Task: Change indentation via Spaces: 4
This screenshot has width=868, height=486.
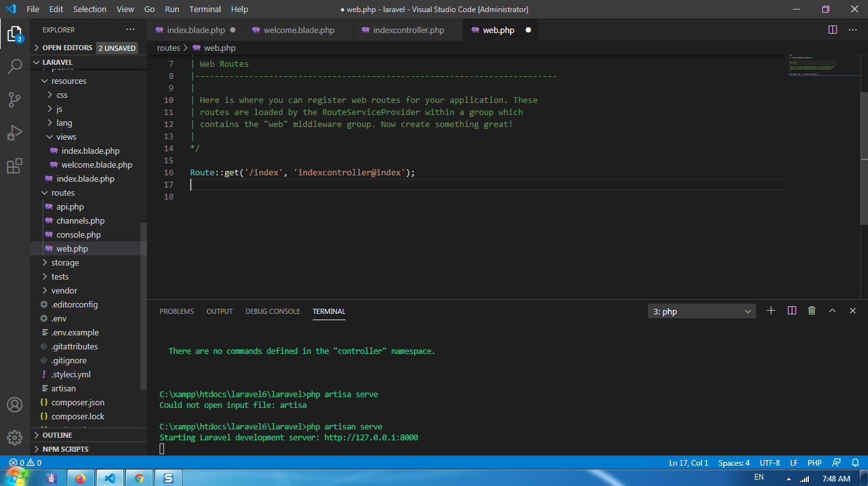Action: click(734, 462)
